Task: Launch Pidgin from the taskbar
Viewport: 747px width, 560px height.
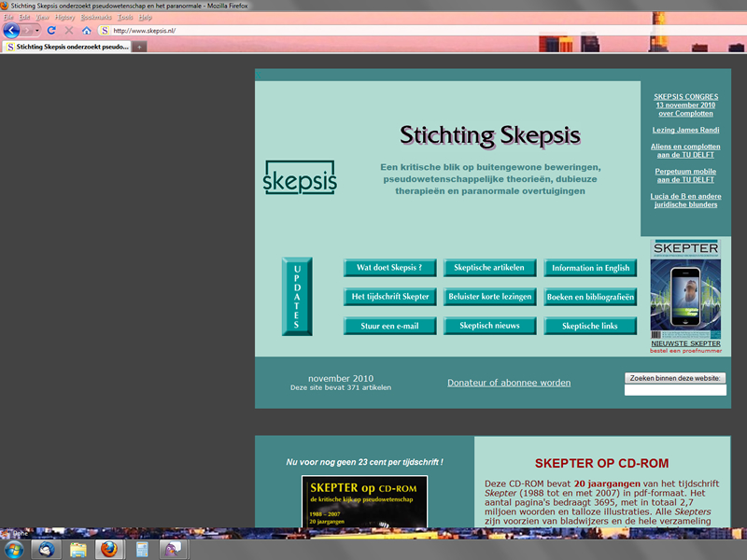Action: (x=174, y=549)
